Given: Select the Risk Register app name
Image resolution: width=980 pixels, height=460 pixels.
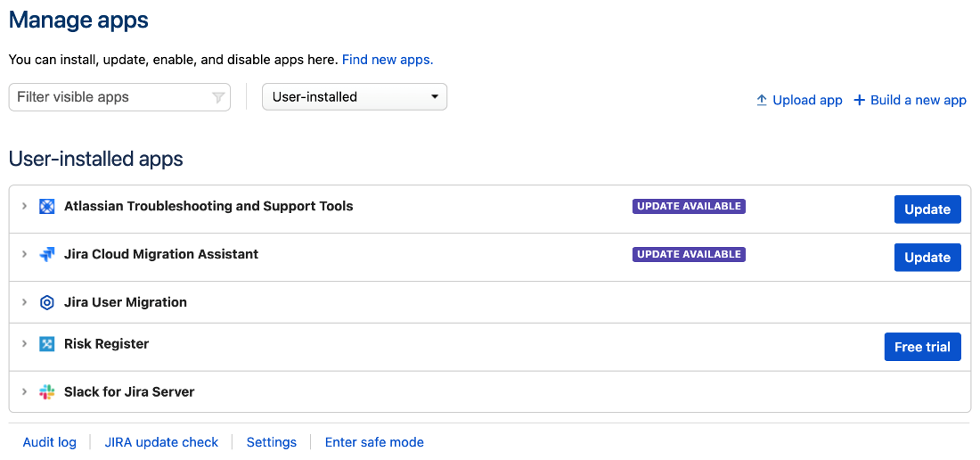Looking at the screenshot, I should [106, 344].
